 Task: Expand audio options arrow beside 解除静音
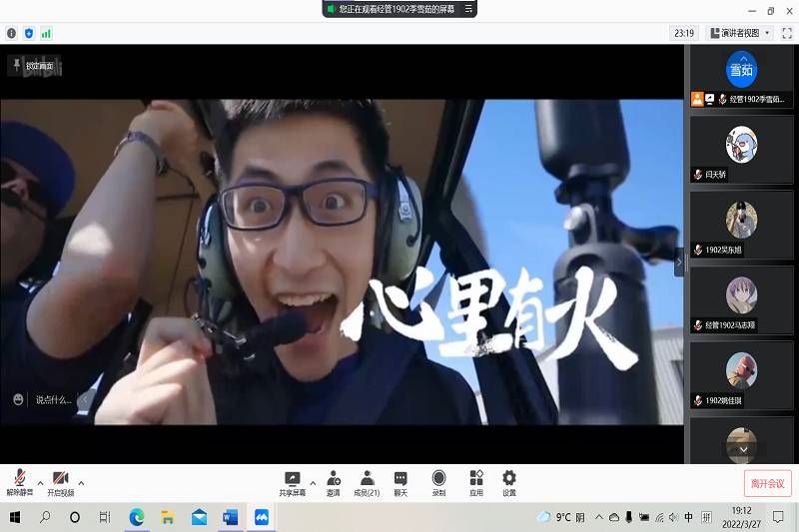tap(40, 482)
